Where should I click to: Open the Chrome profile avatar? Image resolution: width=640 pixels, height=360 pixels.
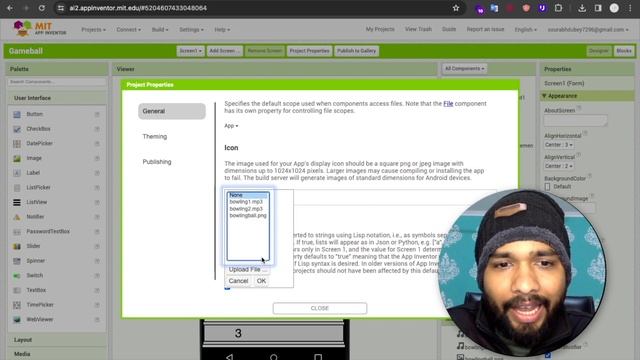point(614,8)
